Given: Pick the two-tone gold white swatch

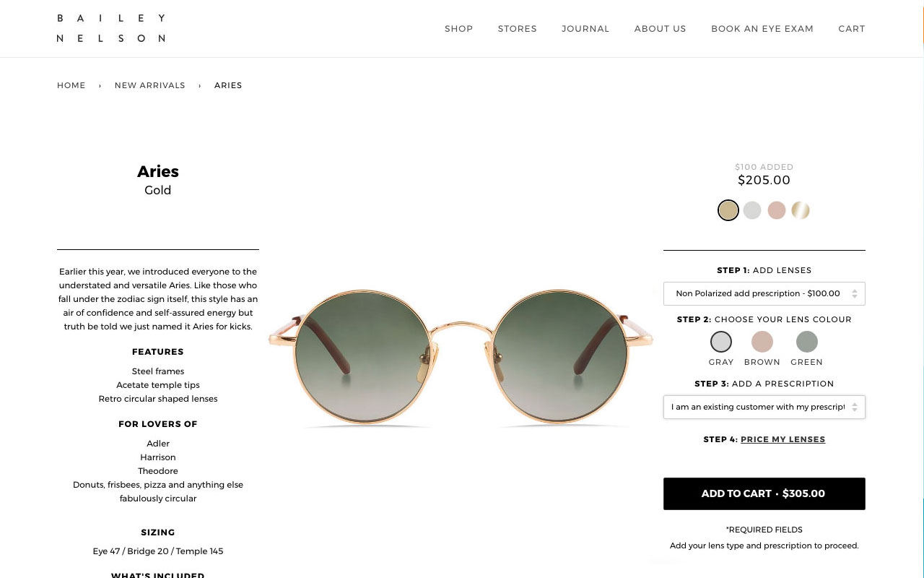Looking at the screenshot, I should [801, 210].
